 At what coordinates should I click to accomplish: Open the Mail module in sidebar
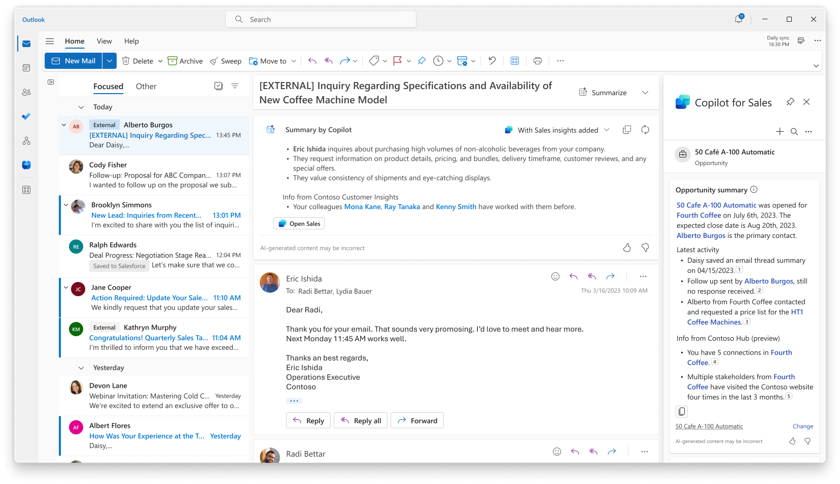[26, 44]
